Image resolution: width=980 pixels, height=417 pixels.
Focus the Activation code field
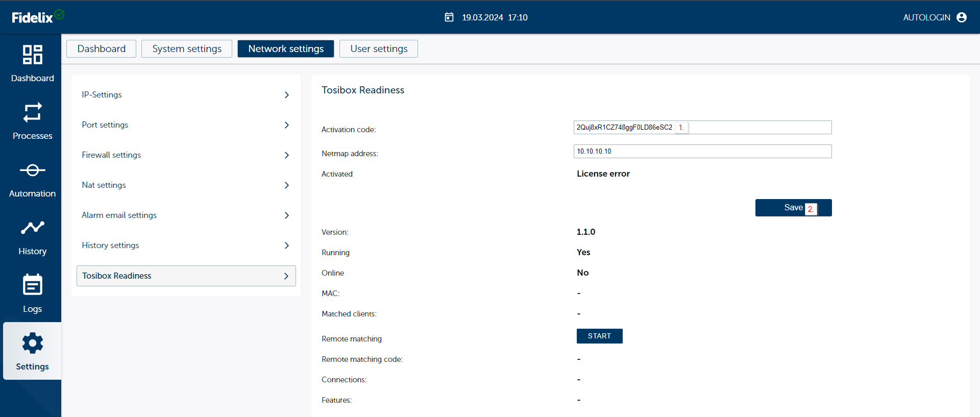pos(702,127)
